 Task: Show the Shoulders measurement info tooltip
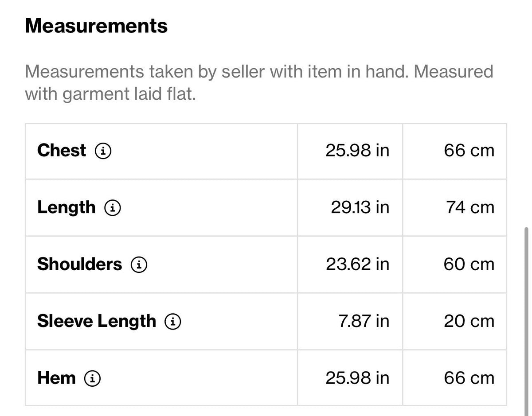click(x=139, y=265)
